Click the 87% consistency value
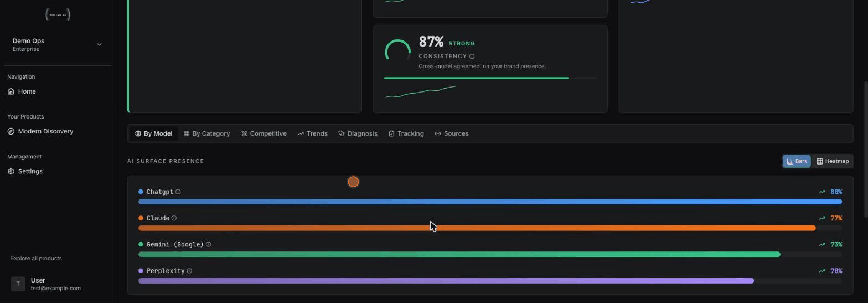The image size is (868, 303). click(x=431, y=42)
